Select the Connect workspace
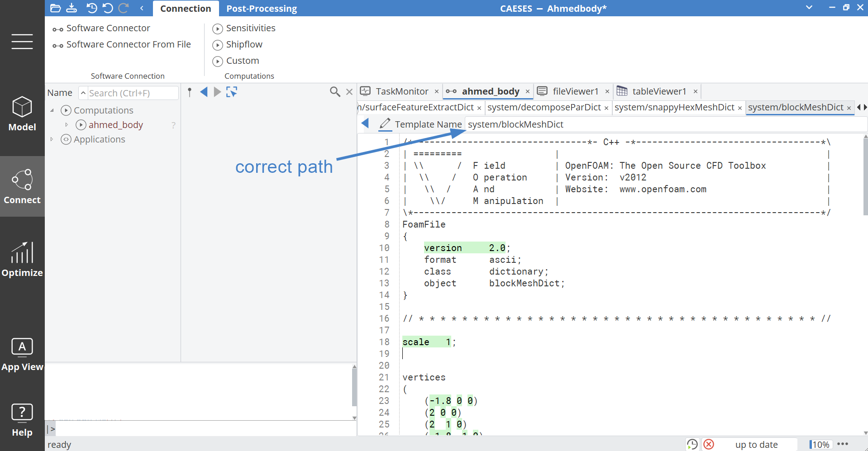This screenshot has width=868, height=451. click(22, 186)
